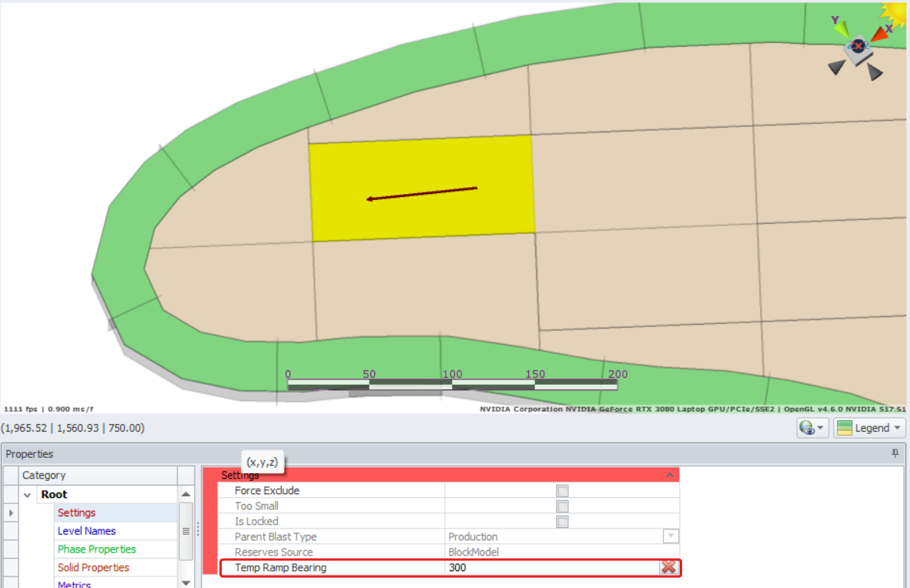Click category list scroll up arrow

point(186,494)
